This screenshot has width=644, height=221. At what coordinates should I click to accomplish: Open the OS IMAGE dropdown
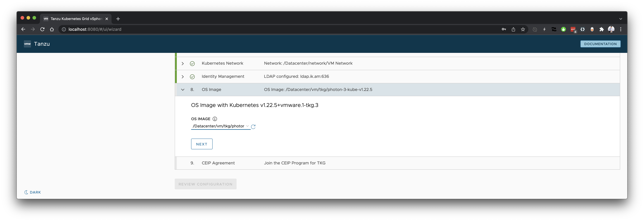[x=220, y=126]
